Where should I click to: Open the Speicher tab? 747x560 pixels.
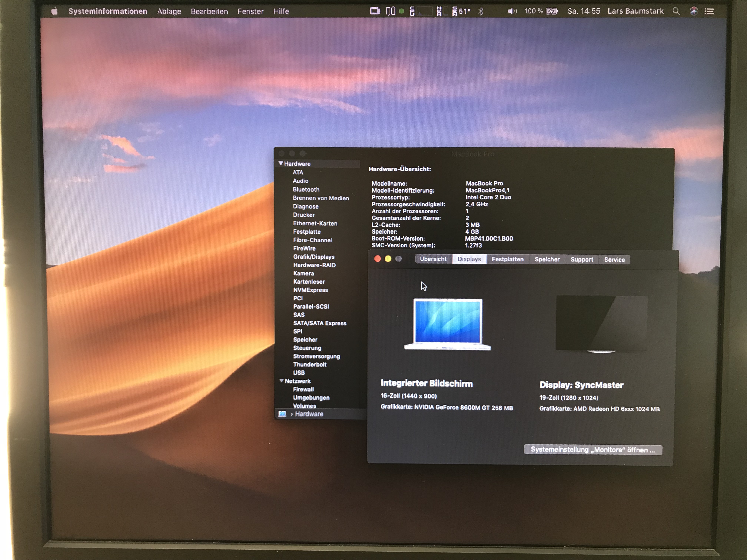[x=547, y=259]
